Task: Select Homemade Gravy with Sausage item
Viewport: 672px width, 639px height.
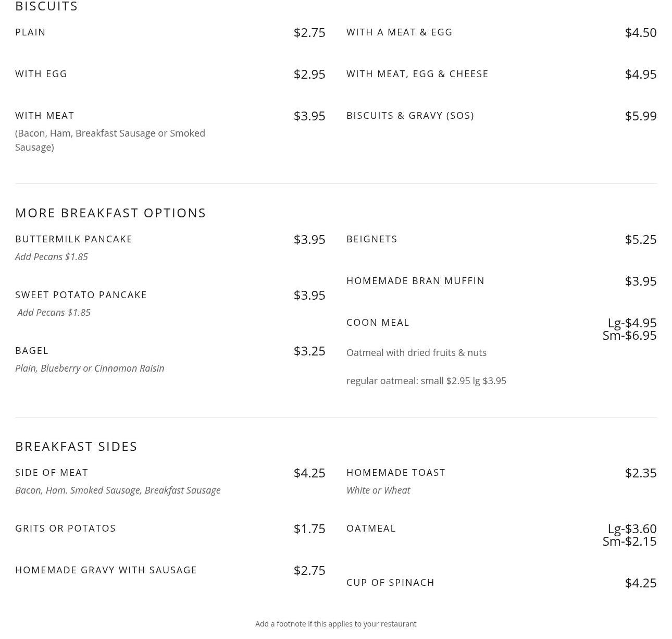Action: pyautogui.click(x=106, y=570)
